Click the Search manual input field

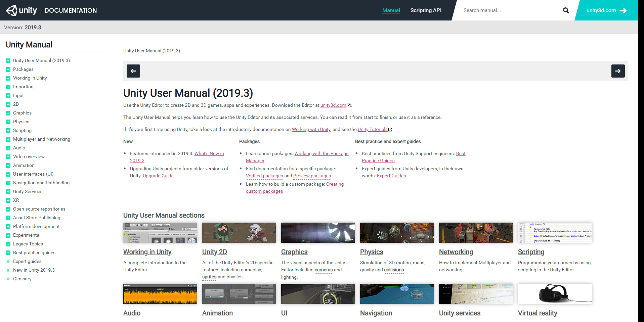tap(509, 10)
